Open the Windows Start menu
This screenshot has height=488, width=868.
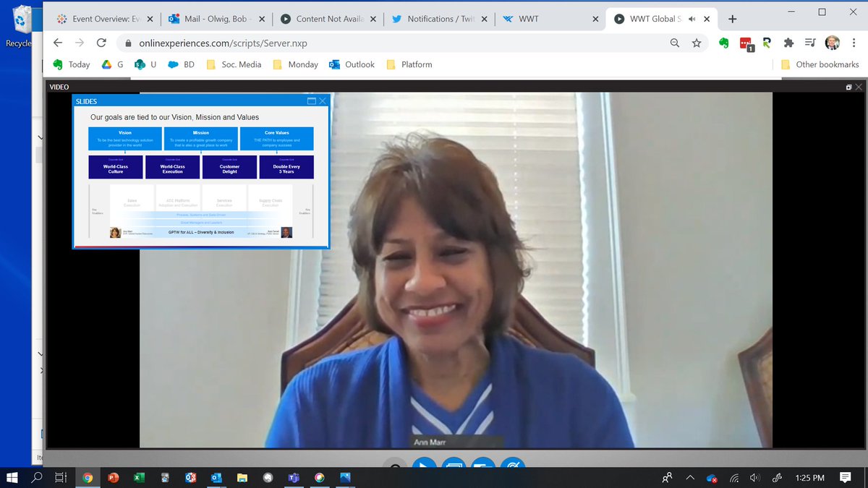click(x=12, y=477)
